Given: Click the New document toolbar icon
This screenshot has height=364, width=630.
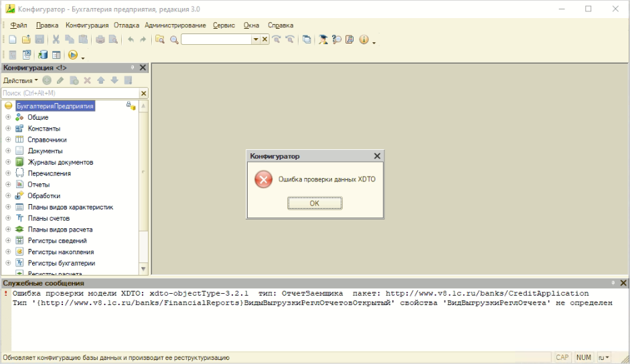Looking at the screenshot, I should coord(13,39).
